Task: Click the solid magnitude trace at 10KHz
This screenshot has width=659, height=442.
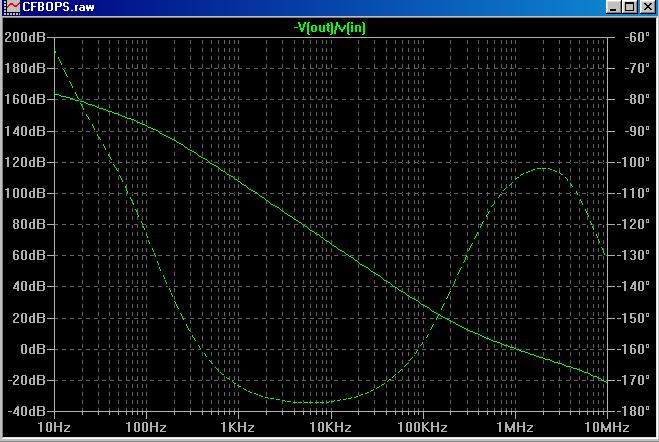Action: point(331,242)
